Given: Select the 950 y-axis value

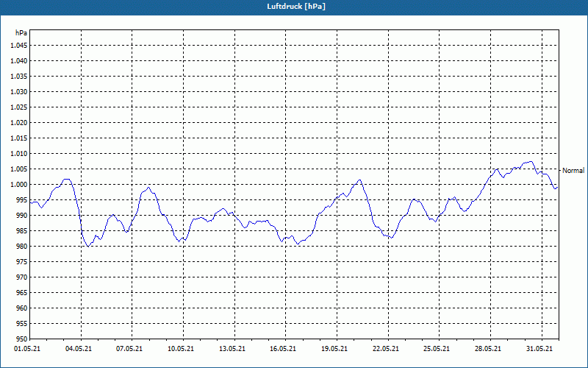Looking at the screenshot, I should (22, 339).
